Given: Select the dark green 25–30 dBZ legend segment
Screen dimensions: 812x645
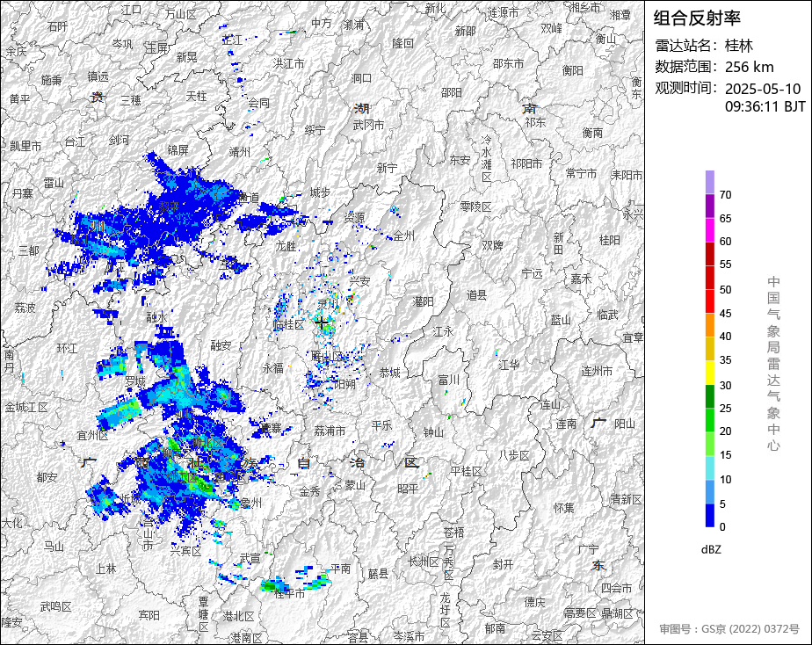Looking at the screenshot, I should tap(709, 396).
